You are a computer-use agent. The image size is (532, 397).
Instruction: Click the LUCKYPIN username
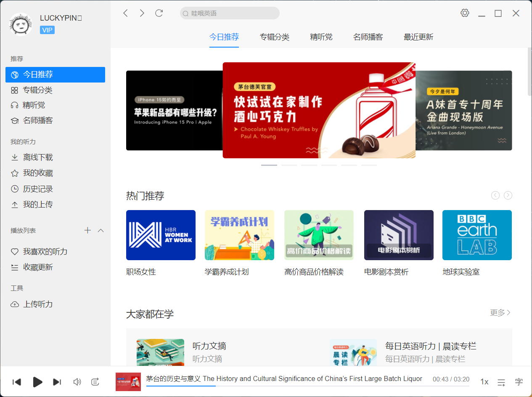click(61, 18)
